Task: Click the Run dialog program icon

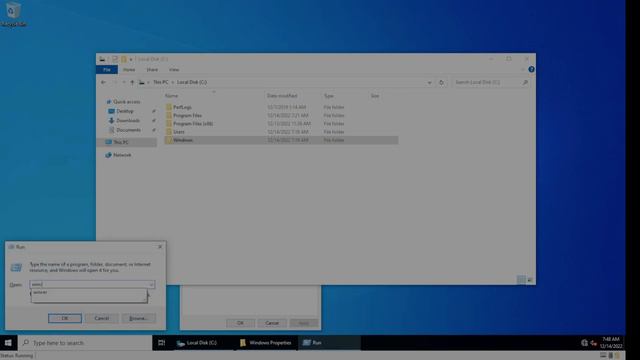Action: point(16,267)
